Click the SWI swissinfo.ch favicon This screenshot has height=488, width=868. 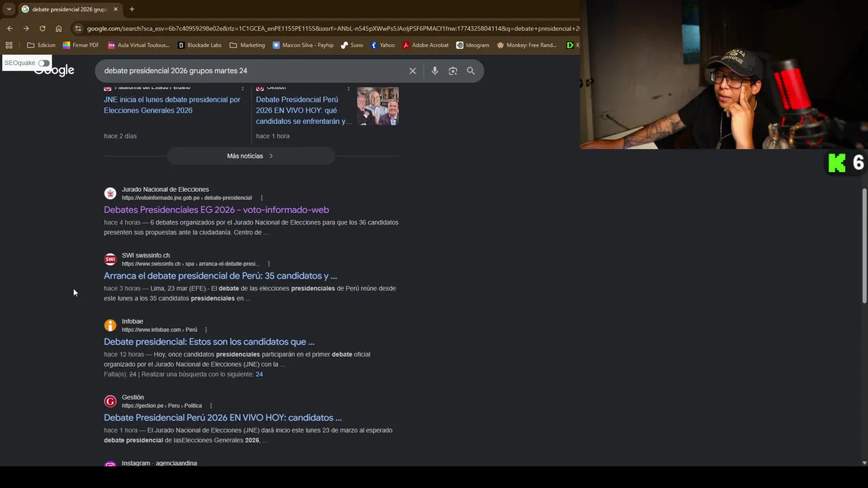(110, 259)
